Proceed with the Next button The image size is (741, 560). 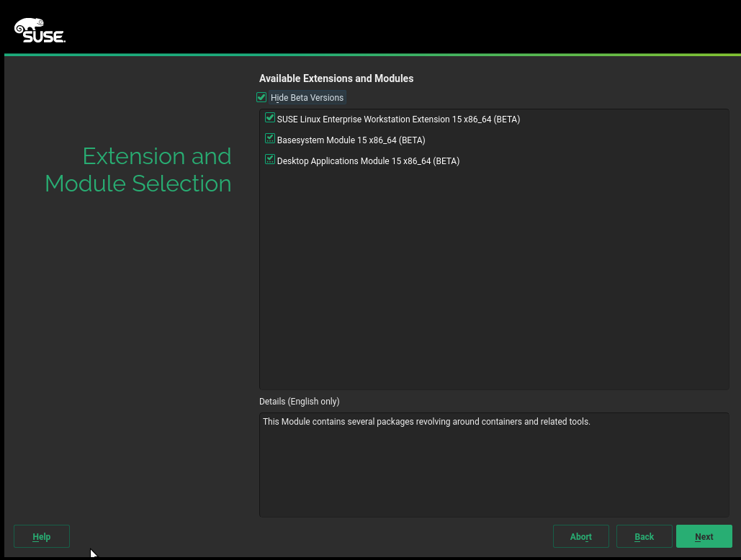pyautogui.click(x=704, y=536)
